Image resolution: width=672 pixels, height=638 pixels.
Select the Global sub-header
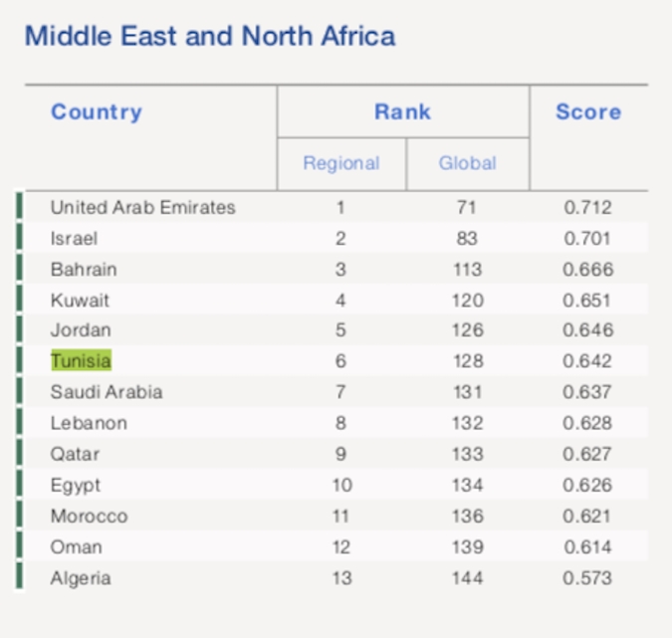click(x=467, y=163)
